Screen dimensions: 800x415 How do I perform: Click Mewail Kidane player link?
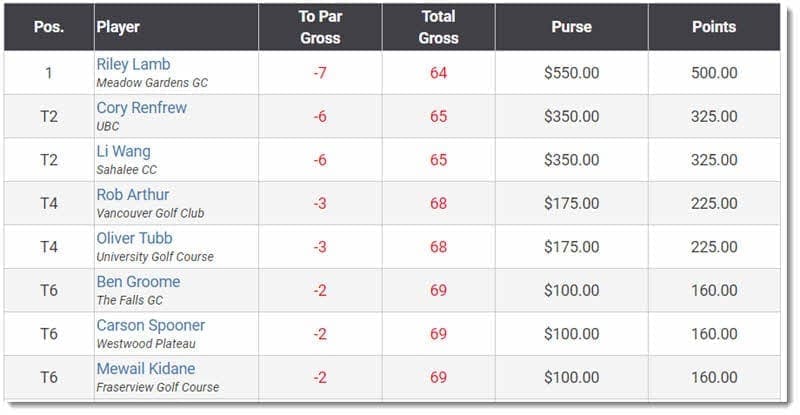(x=145, y=369)
